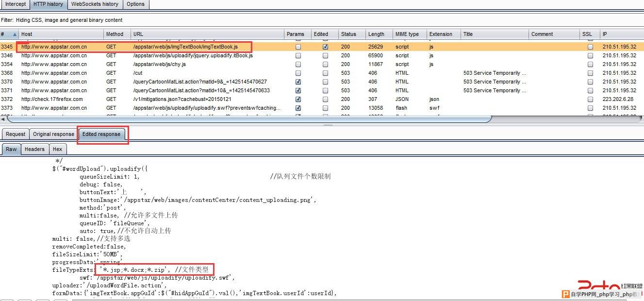
Task: Toggle Edited checkbox for request 3368
Action: [325, 73]
